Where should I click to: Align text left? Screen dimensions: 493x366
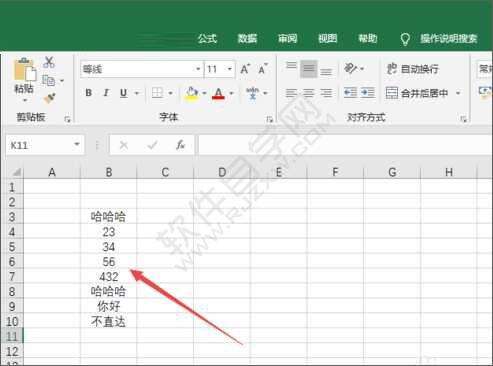[291, 93]
